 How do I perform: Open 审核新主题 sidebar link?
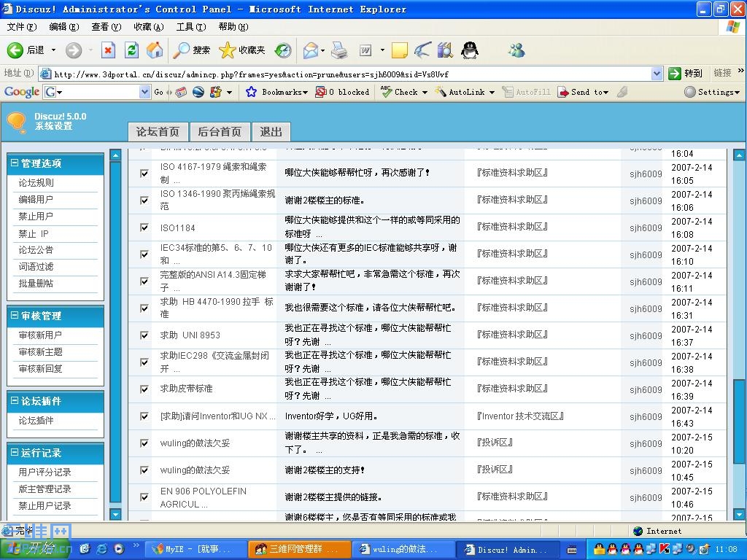coord(41,352)
